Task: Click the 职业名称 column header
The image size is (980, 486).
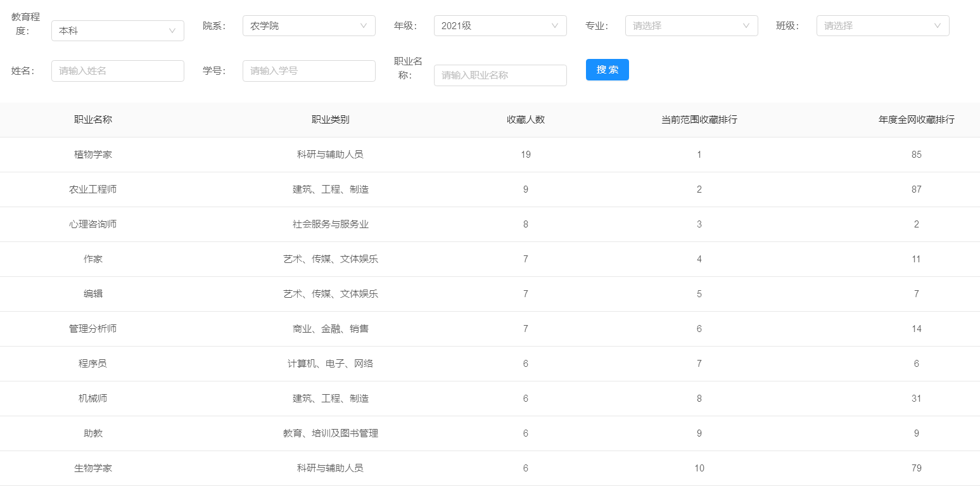Action: [x=93, y=119]
